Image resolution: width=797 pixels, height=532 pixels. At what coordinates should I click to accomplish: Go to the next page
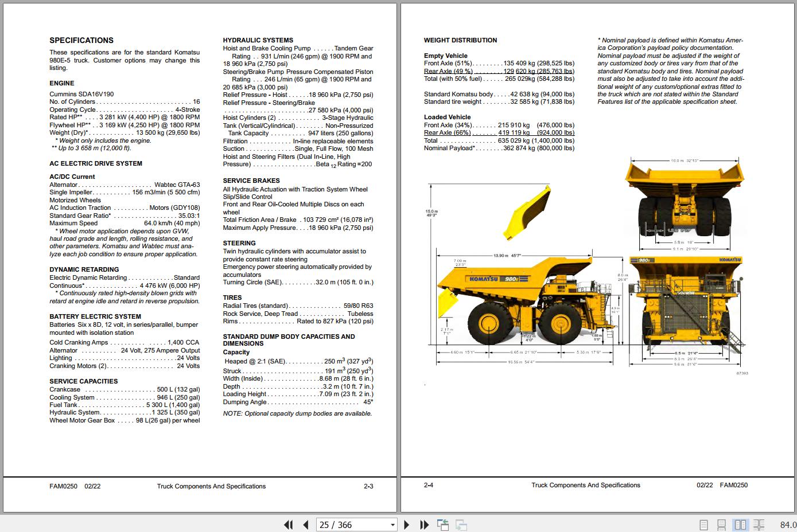coord(407,525)
